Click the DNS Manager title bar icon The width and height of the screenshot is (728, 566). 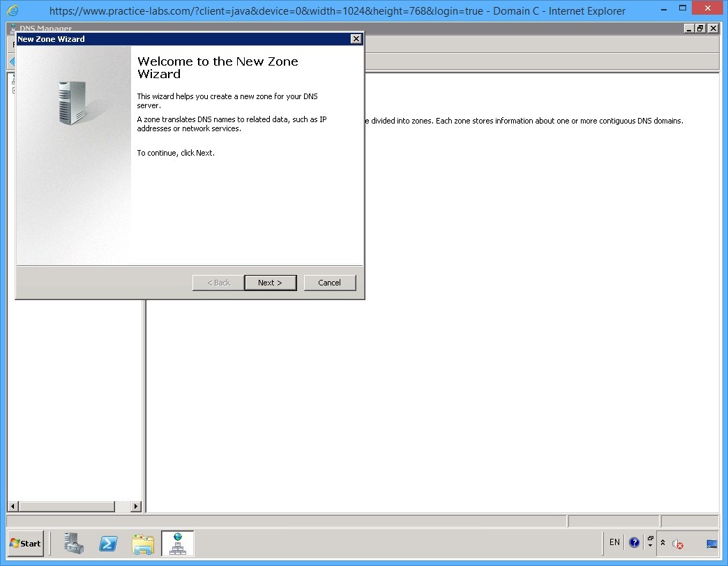(11, 29)
